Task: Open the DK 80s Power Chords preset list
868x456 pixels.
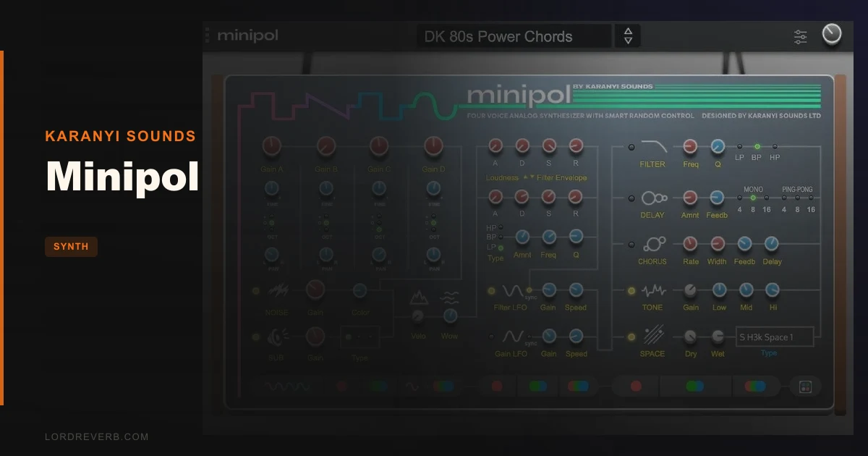Action: click(x=514, y=36)
